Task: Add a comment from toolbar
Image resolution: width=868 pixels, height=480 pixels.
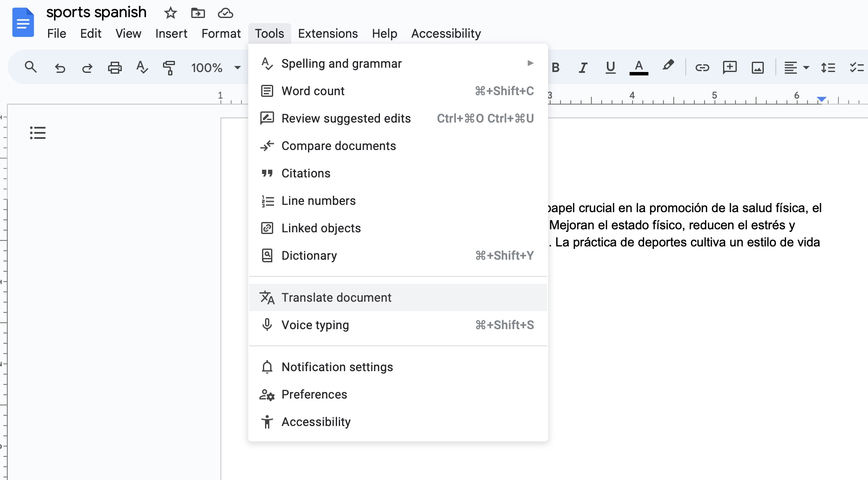Action: tap(729, 68)
